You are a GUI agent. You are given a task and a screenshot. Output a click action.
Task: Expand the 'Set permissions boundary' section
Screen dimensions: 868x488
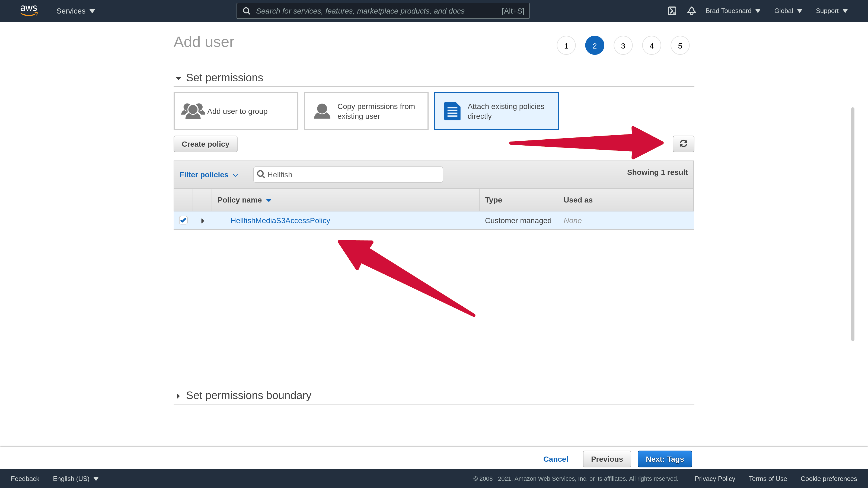pos(178,395)
